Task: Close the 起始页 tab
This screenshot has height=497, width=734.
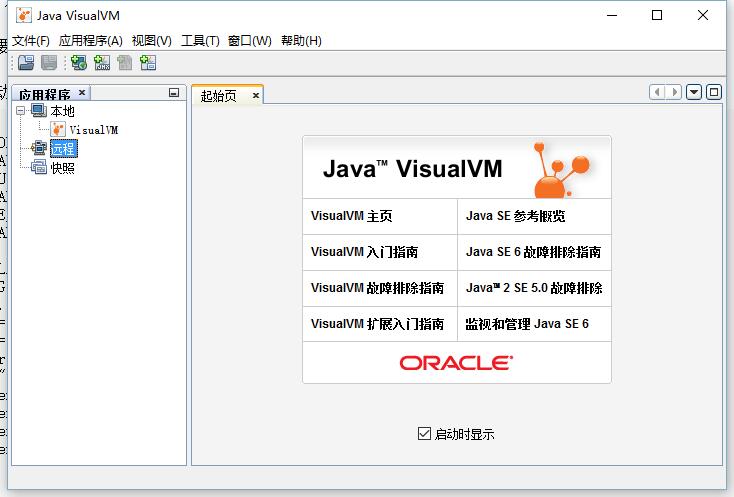Action: coord(256,95)
